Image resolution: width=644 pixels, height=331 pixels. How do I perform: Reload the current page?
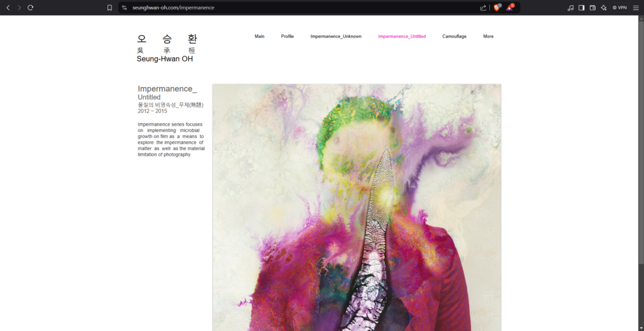[x=30, y=8]
